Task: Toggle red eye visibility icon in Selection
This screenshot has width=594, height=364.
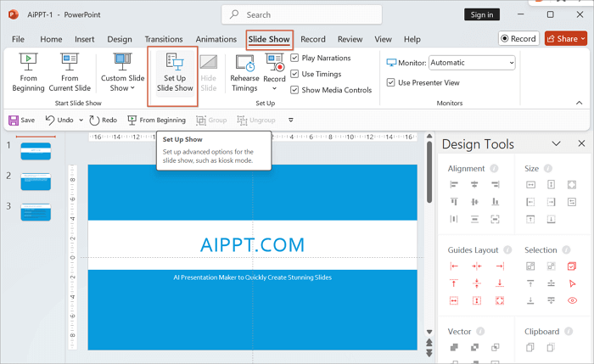Action: point(572,300)
